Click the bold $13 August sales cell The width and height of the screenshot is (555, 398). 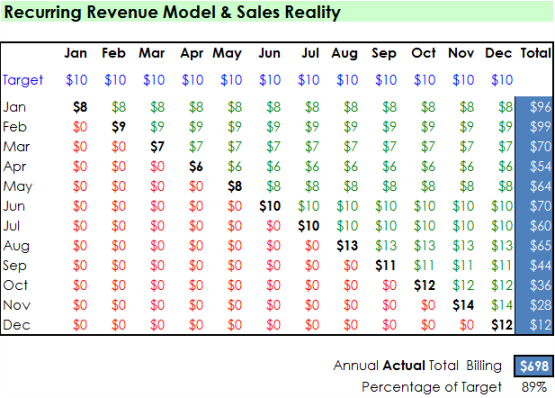tap(347, 246)
